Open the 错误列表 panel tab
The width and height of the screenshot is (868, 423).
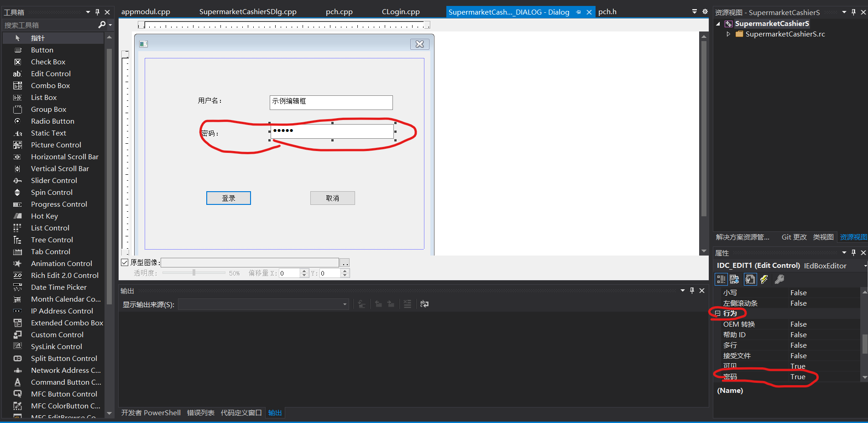click(x=200, y=413)
